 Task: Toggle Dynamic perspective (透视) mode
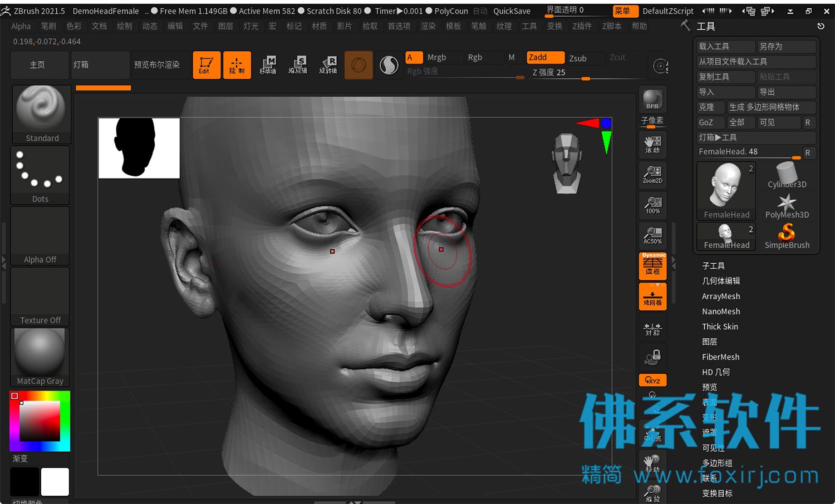point(652,266)
